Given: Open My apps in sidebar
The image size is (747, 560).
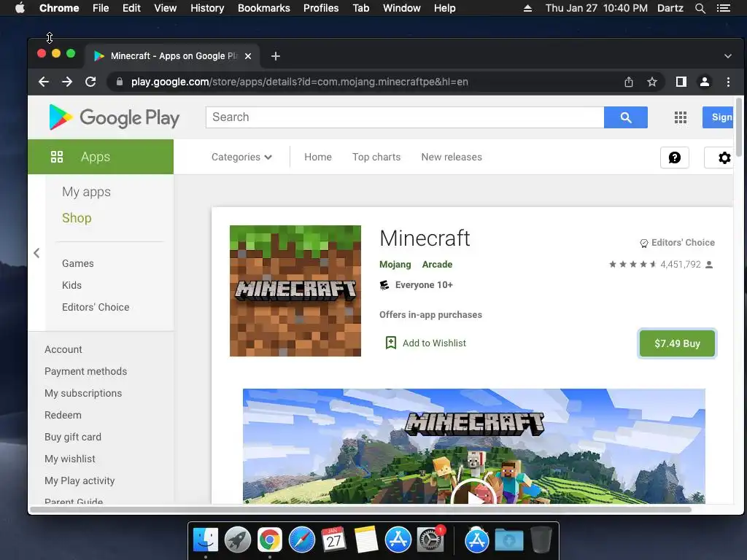Looking at the screenshot, I should [86, 192].
